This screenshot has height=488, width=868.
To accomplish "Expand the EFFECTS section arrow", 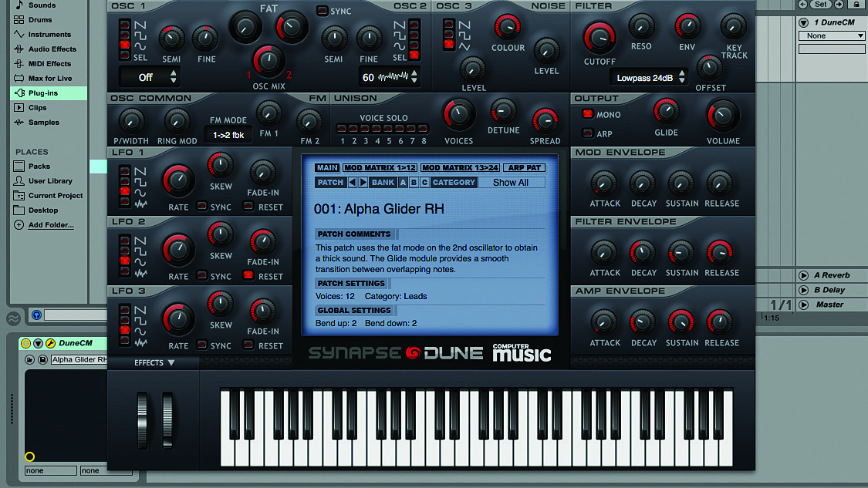I will coord(171,363).
